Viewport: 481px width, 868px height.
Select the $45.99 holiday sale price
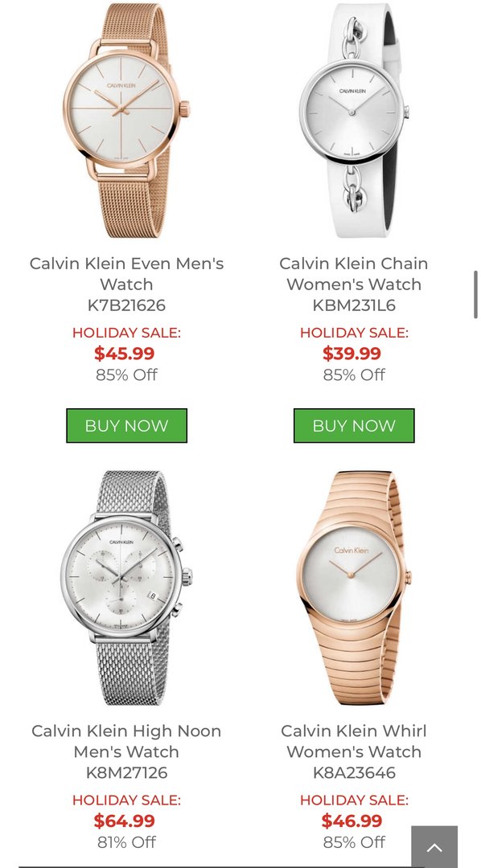125,353
